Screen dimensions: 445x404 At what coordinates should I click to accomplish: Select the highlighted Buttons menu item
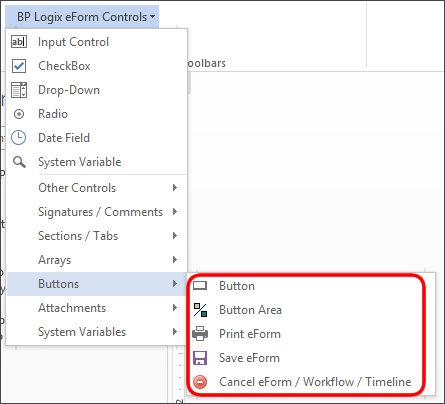97,284
